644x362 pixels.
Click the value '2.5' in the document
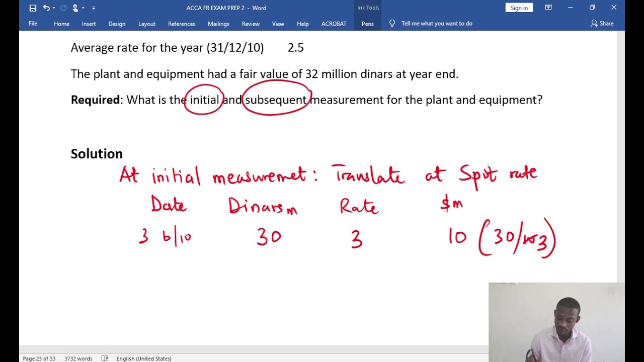click(296, 48)
